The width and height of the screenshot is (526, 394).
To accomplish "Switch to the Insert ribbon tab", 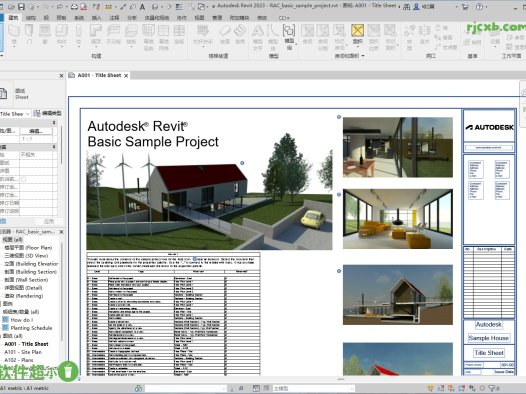I will 97,18.
